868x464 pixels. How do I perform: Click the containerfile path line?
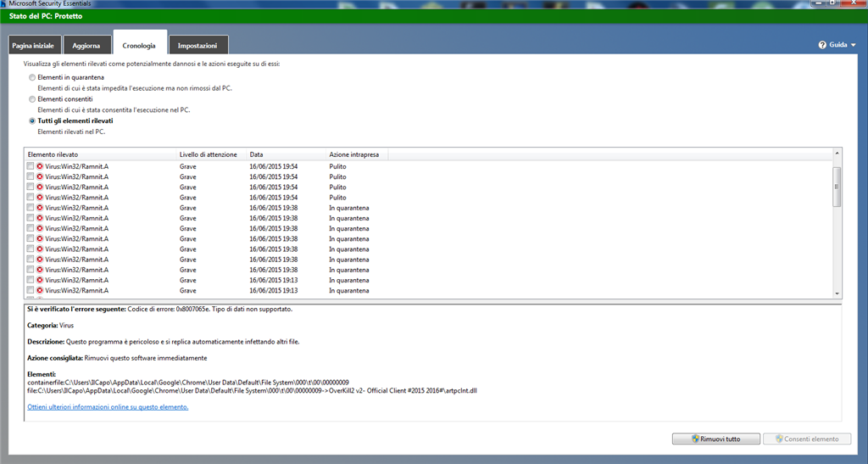(188, 383)
